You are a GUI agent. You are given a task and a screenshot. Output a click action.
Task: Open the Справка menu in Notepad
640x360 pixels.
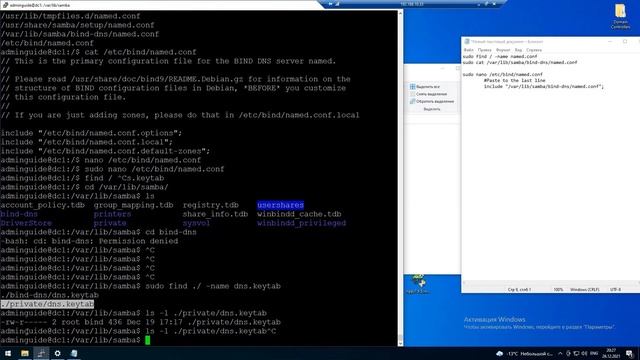click(534, 50)
